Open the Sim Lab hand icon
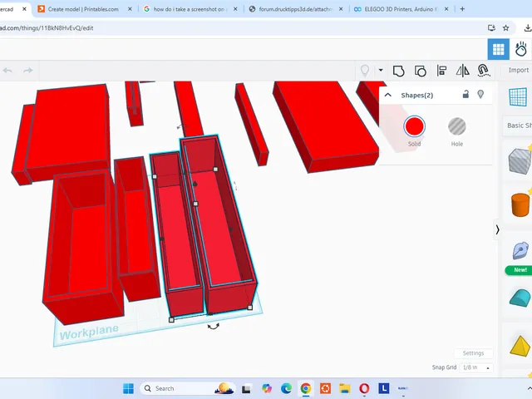The image size is (532, 399). (521, 49)
